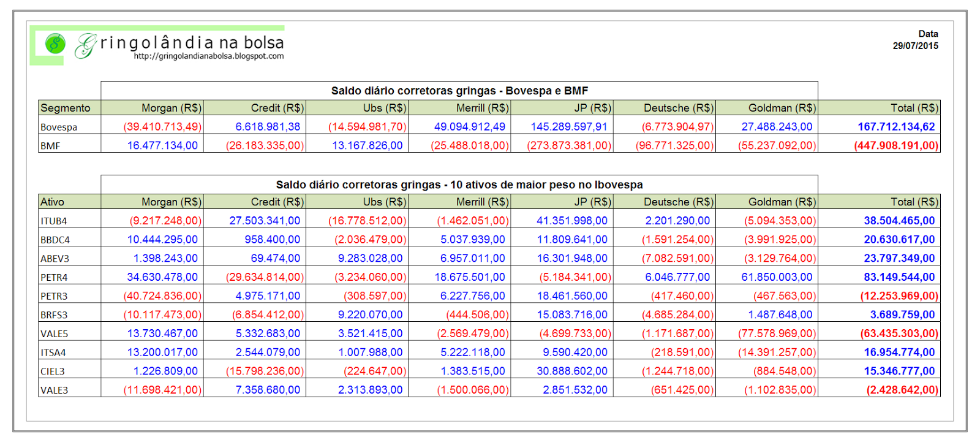Image resolution: width=980 pixels, height=442 pixels.
Task: Select Bovespa Deutsche value (6.773.904,97)
Action: pos(677,127)
